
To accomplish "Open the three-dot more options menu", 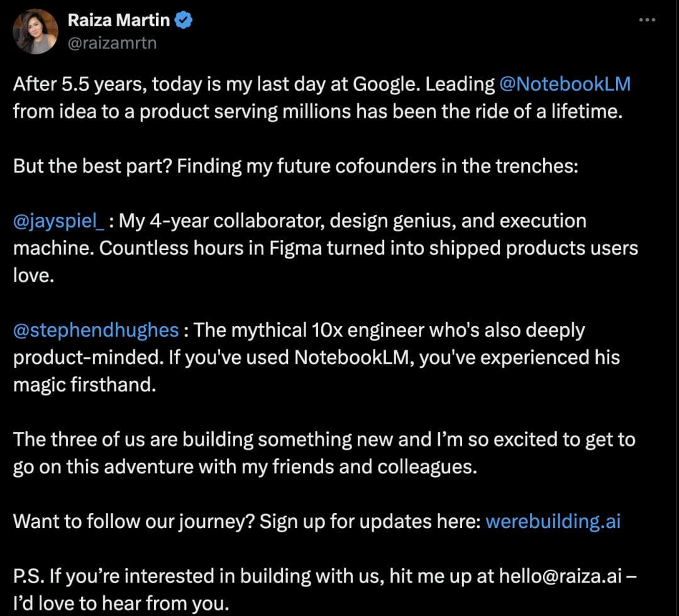I will tap(647, 20).
